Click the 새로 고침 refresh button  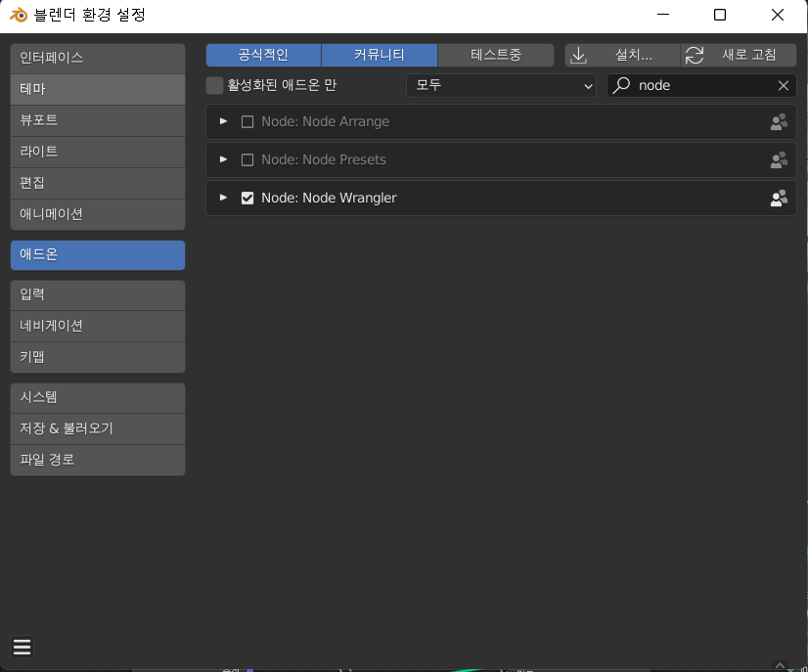pos(739,55)
